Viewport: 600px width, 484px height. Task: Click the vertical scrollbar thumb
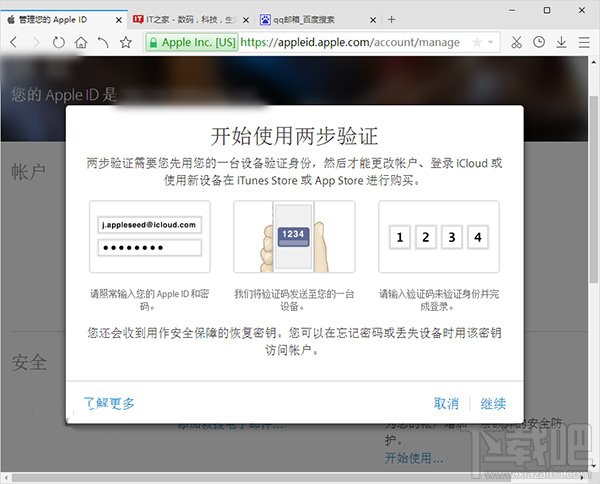click(593, 189)
